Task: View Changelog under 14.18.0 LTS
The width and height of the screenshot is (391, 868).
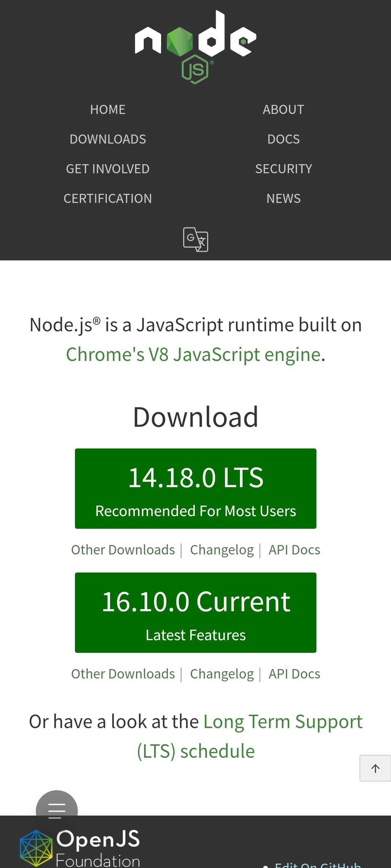Action: click(x=222, y=550)
